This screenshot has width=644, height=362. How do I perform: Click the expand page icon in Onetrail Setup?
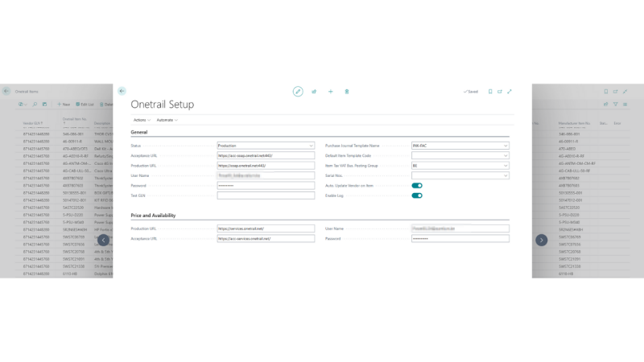[x=510, y=92]
